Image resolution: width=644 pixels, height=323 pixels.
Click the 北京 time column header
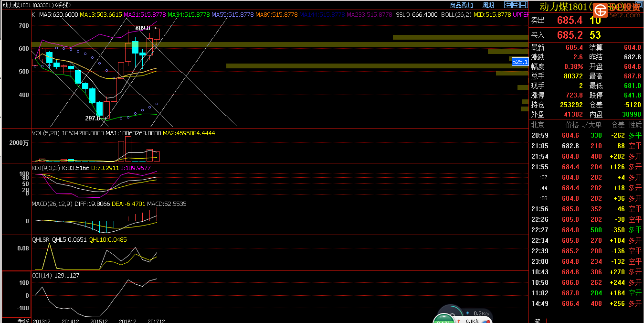click(x=538, y=125)
